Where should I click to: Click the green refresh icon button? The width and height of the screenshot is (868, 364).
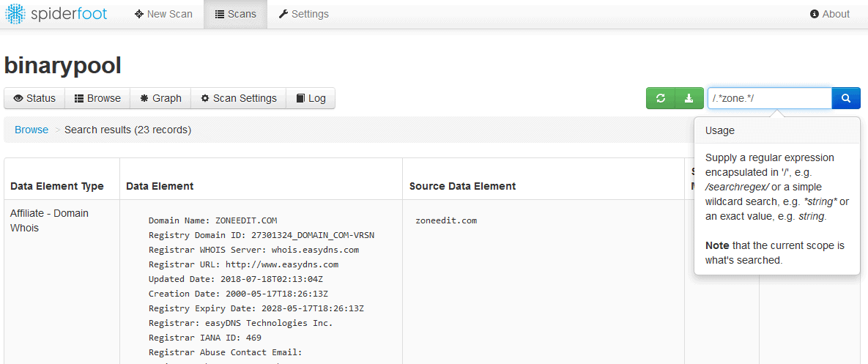660,98
